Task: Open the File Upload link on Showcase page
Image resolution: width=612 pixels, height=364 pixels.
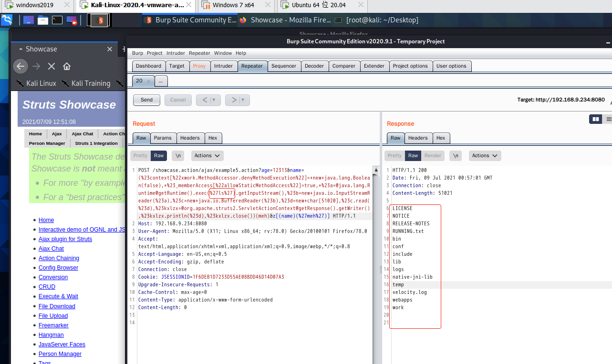Action: pyautogui.click(x=53, y=316)
